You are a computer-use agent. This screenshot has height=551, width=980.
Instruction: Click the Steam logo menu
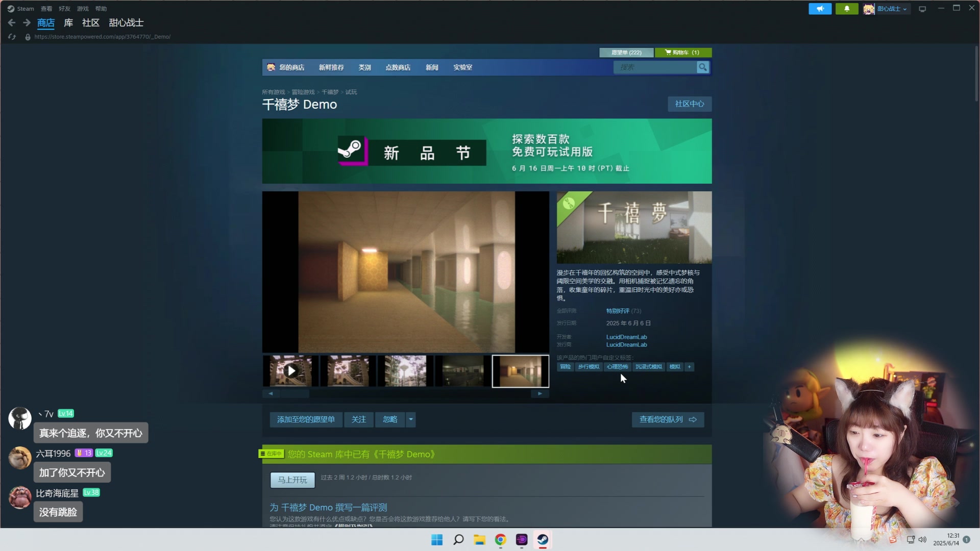pos(20,9)
